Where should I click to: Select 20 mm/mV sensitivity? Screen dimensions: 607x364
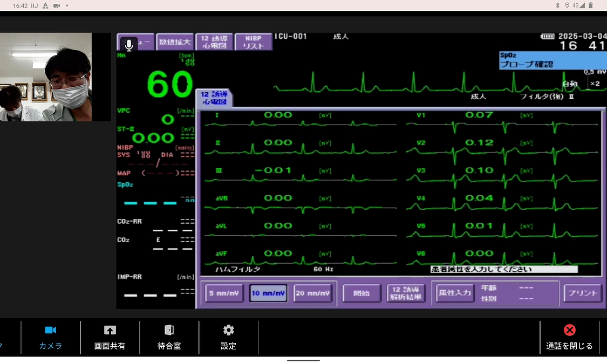(312, 294)
